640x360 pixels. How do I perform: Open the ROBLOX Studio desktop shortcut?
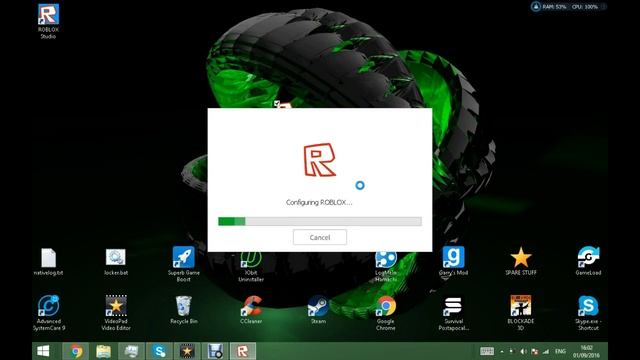(x=48, y=21)
